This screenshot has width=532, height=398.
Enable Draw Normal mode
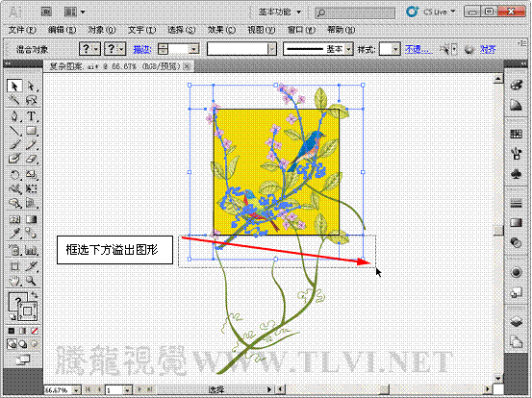point(12,344)
